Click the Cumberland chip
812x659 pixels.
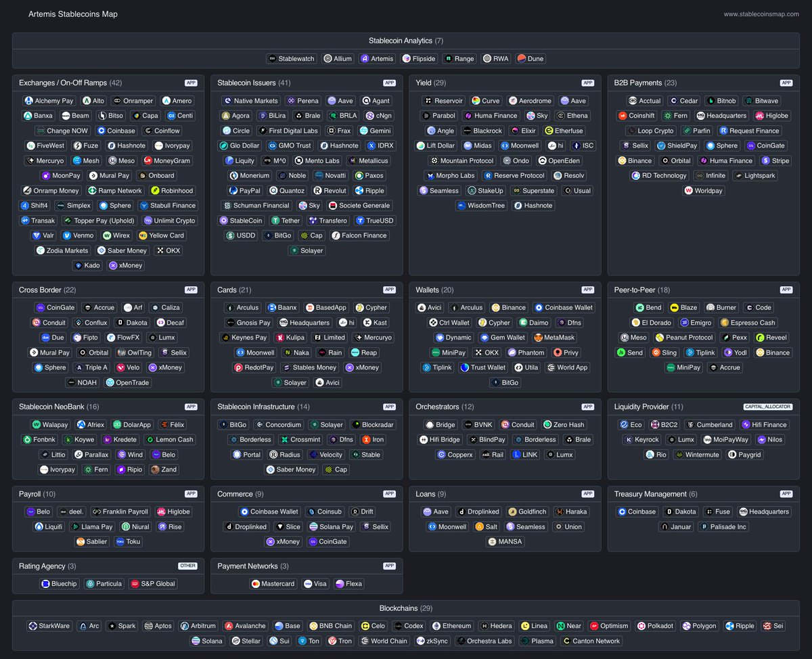pos(709,425)
